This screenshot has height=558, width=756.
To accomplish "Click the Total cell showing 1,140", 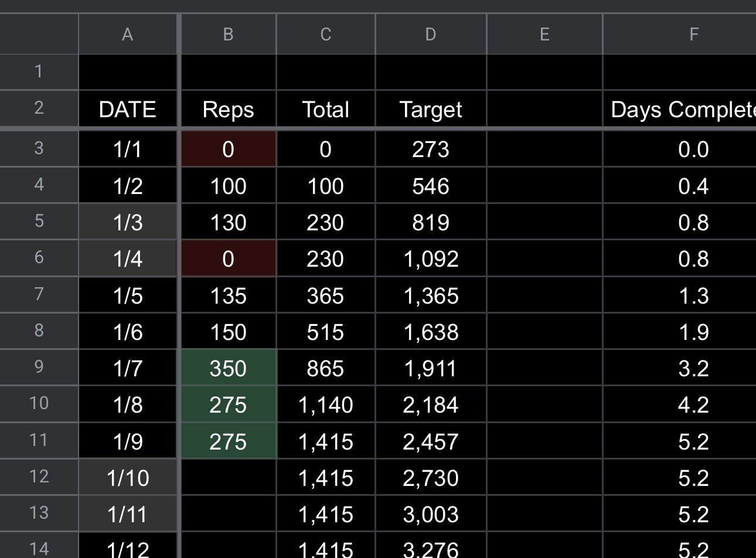I will tap(325, 404).
